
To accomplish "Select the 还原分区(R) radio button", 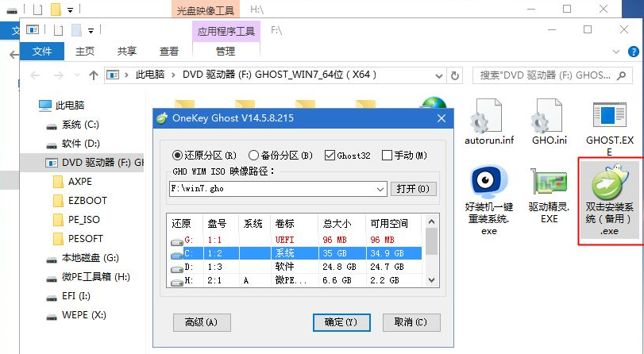I will 178,156.
